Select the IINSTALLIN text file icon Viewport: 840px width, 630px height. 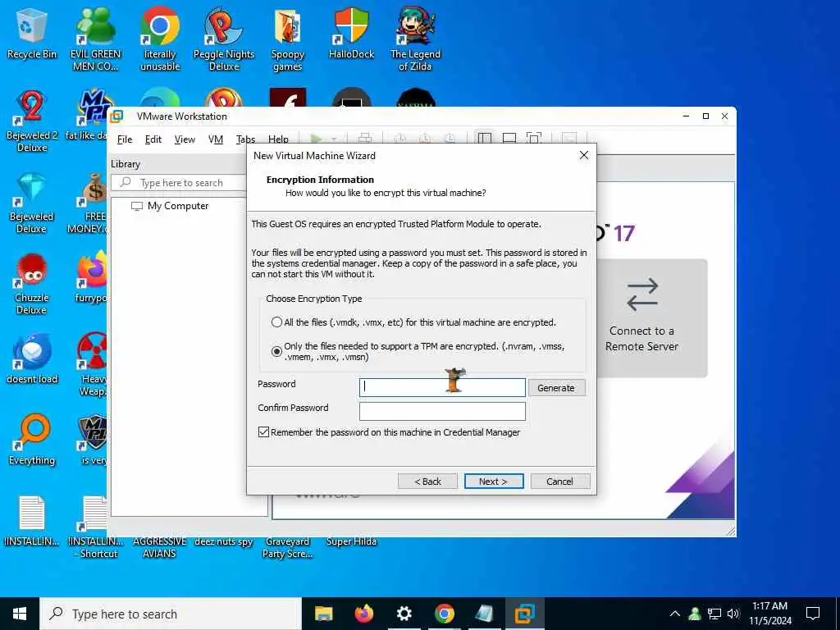(x=32, y=521)
